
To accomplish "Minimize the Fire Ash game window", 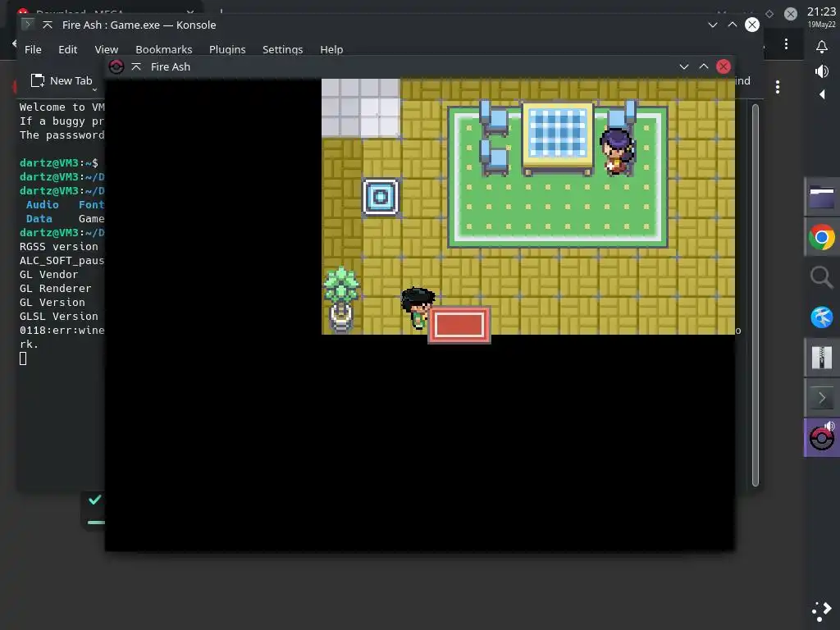I will [x=684, y=66].
